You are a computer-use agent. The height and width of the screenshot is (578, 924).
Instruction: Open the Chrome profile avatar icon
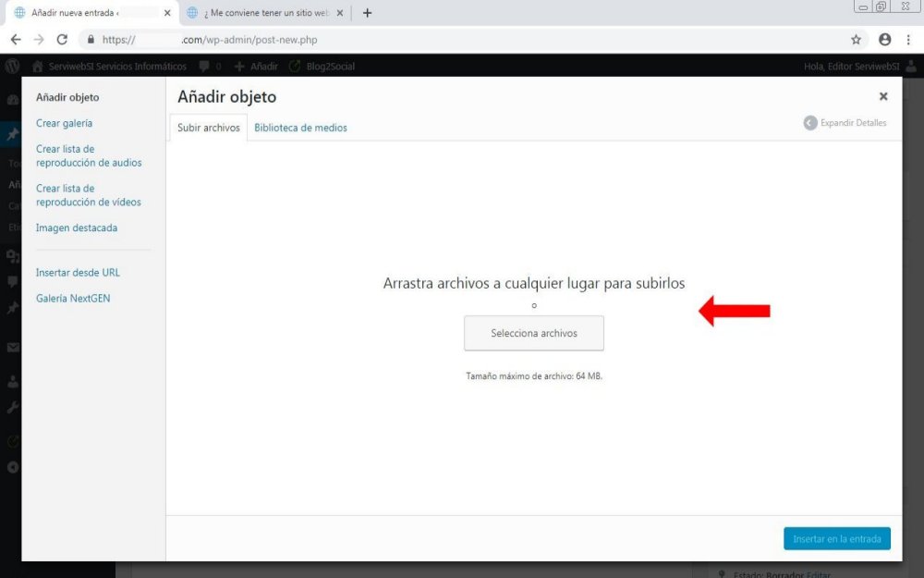pyautogui.click(x=884, y=40)
